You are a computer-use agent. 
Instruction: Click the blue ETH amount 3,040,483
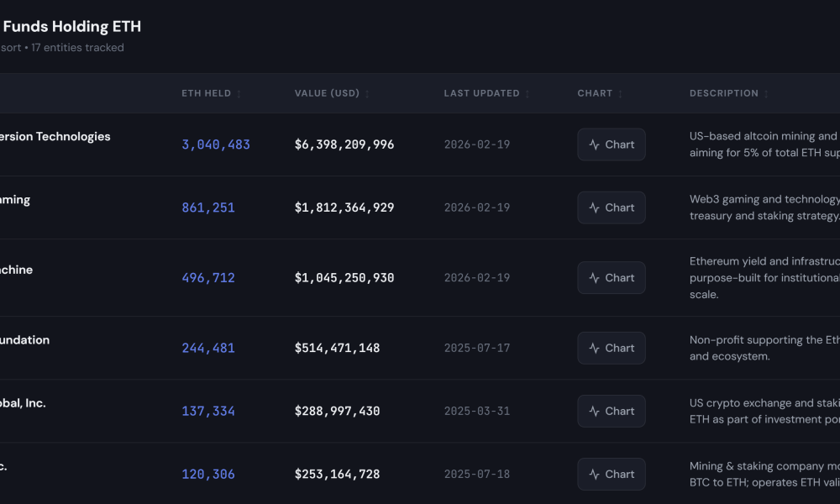[216, 144]
